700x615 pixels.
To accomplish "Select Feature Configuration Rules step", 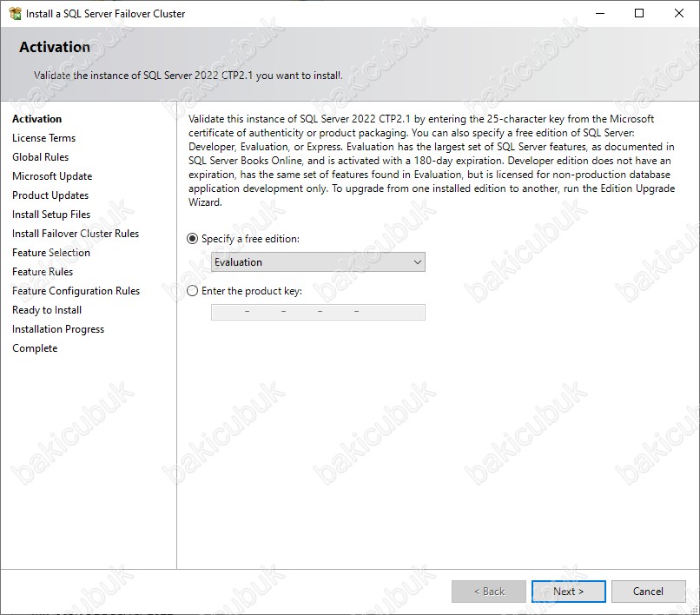I will point(76,291).
